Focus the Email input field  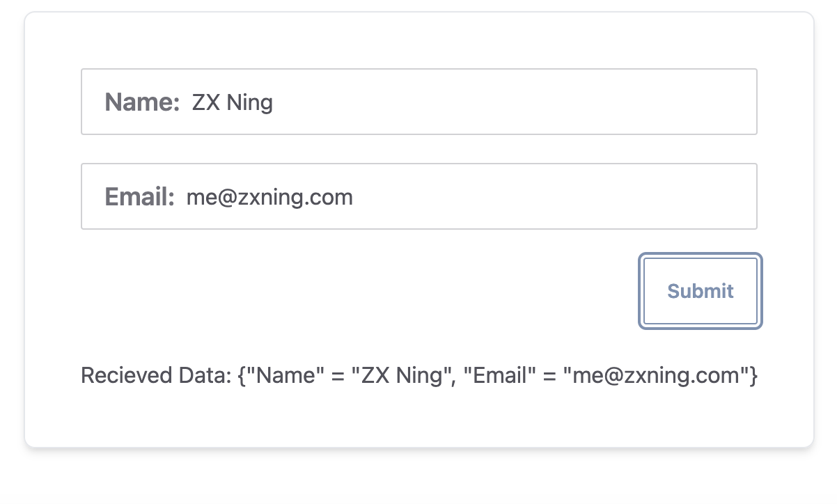(x=419, y=196)
